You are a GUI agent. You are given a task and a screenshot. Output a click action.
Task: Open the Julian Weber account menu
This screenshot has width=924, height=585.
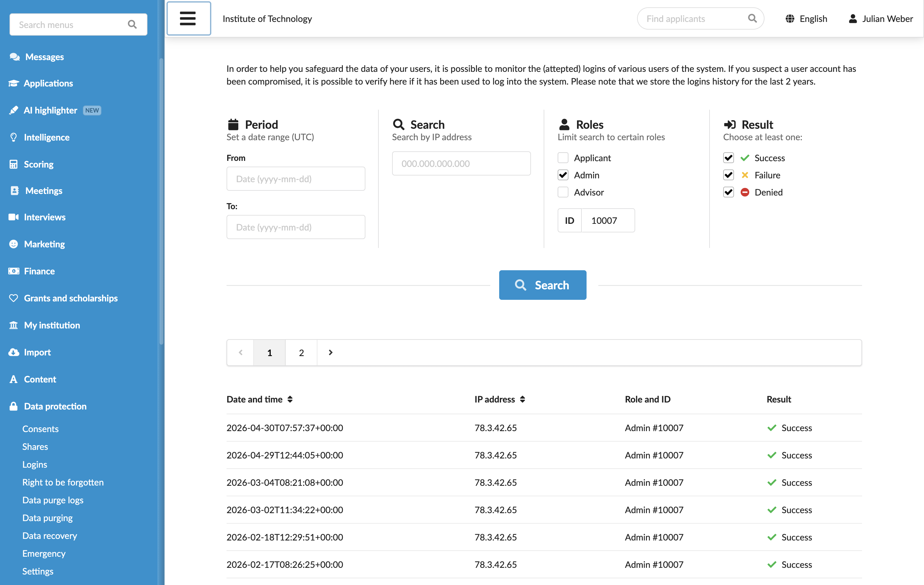881,18
